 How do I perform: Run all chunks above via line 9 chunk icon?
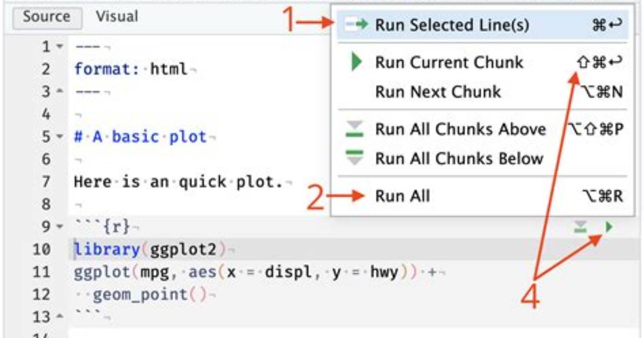click(x=580, y=226)
